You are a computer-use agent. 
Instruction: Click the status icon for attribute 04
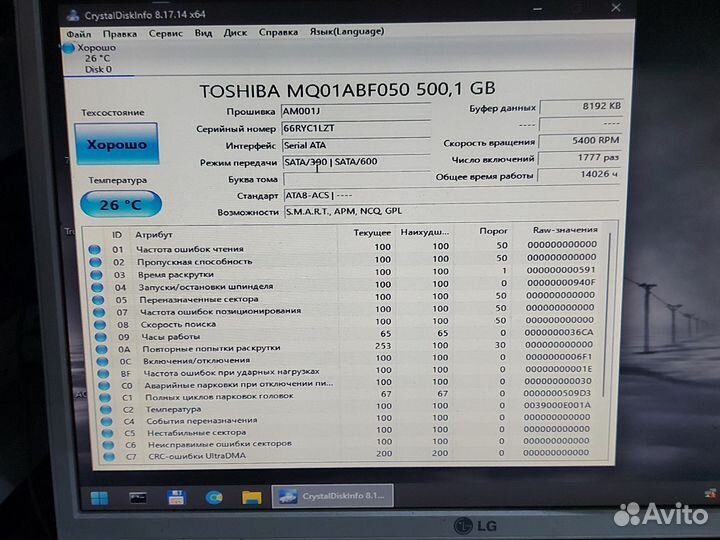[97, 287]
